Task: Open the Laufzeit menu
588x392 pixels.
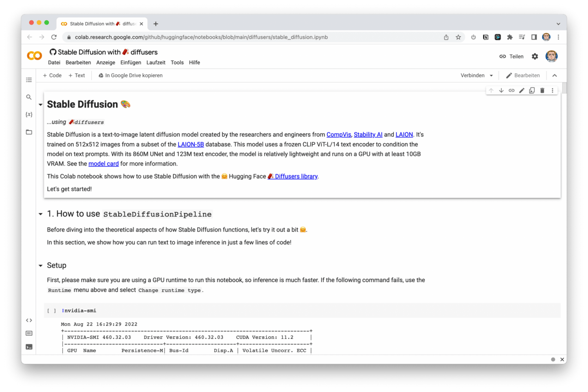Action: [x=156, y=63]
